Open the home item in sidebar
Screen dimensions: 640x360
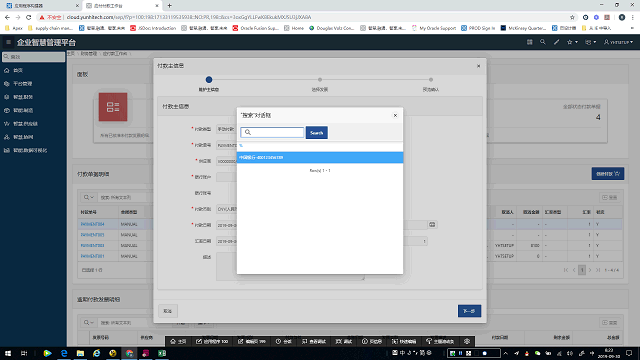33,70
